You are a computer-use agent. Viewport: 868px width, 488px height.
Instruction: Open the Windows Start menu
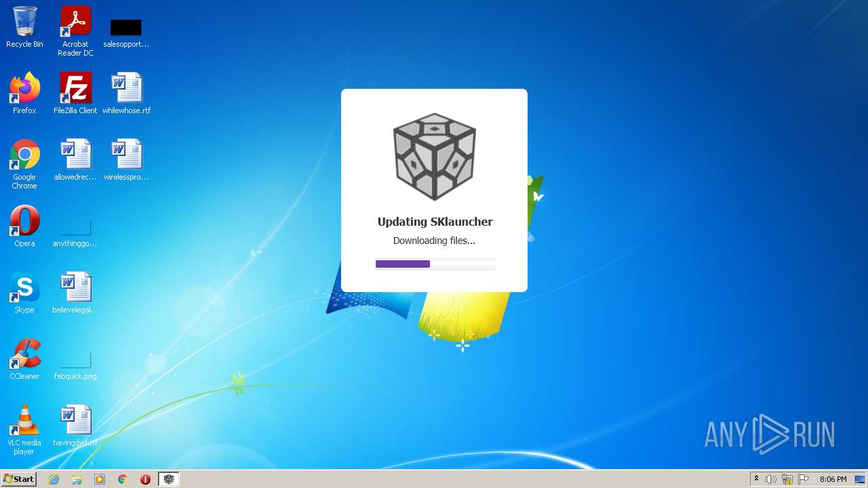point(18,479)
